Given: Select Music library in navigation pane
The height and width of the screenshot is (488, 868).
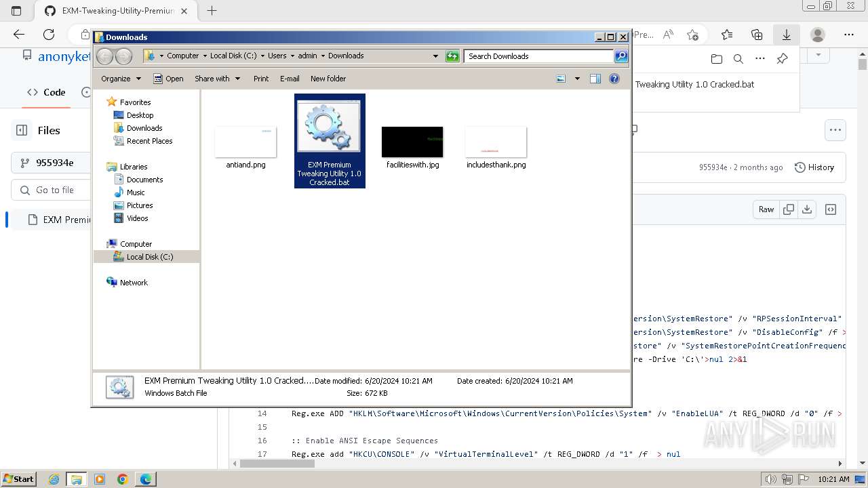Looking at the screenshot, I should click(x=136, y=192).
